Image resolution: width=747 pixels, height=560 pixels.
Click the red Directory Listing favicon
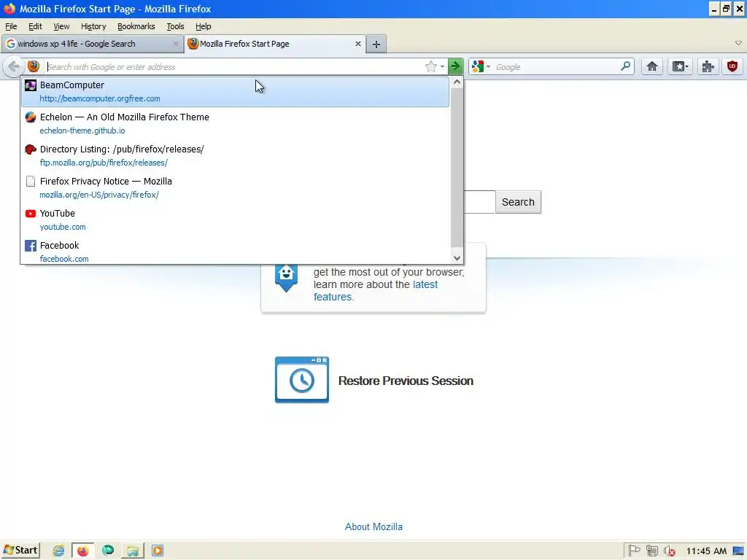[x=31, y=149]
